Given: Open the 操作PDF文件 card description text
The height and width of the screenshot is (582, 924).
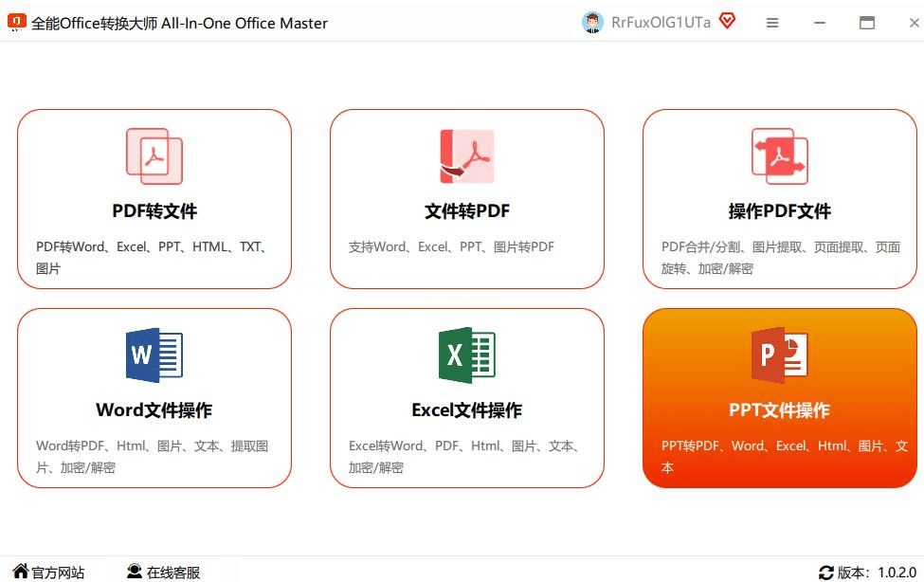Looking at the screenshot, I should pyautogui.click(x=780, y=258).
